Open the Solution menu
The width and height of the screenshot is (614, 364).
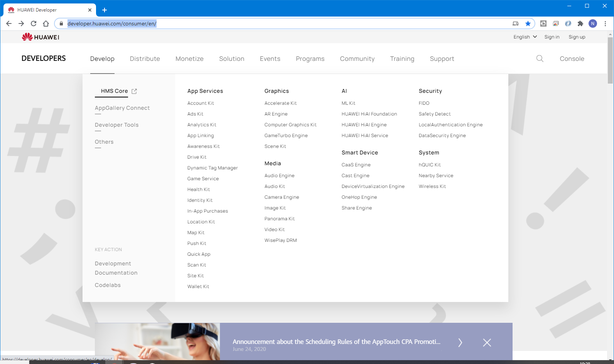tap(232, 59)
